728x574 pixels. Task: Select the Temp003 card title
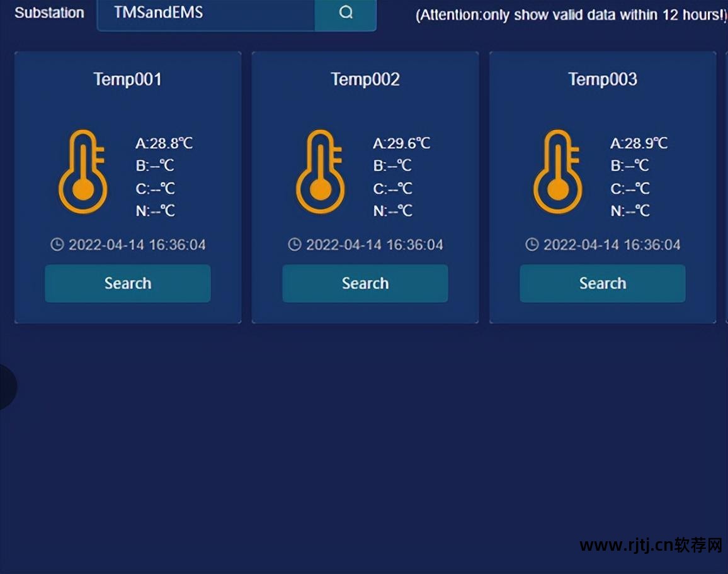[603, 79]
